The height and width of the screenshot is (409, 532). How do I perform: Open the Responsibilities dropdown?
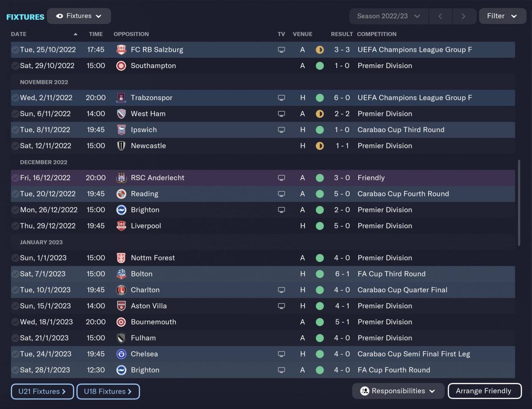click(x=398, y=391)
